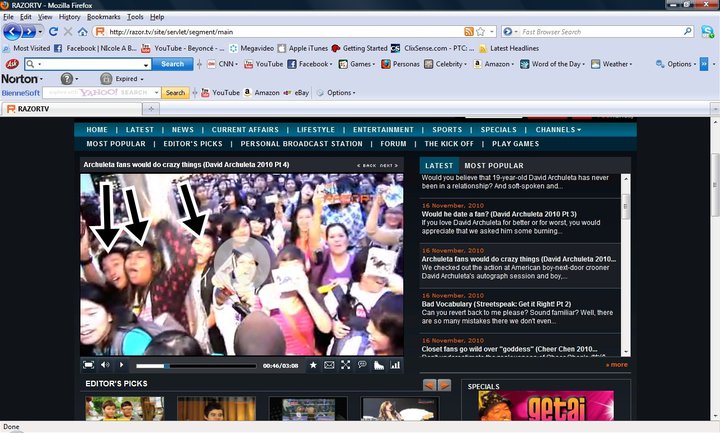The image size is (720, 433).
Task: Open PERSONAL BROADCAST STATION link
Action: click(301, 144)
